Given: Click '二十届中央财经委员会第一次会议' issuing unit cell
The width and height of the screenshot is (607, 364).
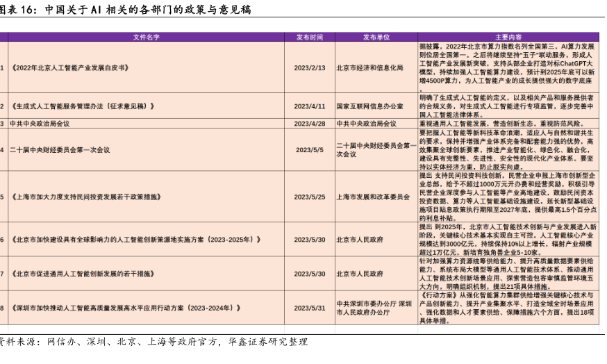Looking at the screenshot, I should pyautogui.click(x=376, y=150).
